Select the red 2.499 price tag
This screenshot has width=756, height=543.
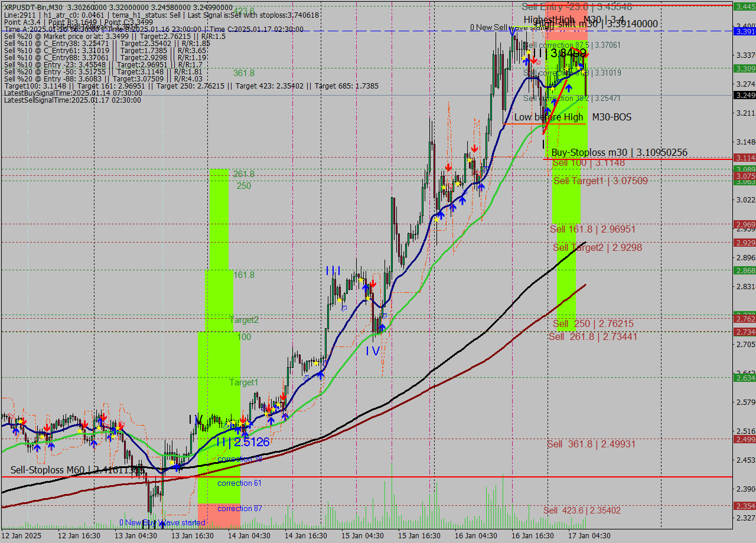pos(744,439)
